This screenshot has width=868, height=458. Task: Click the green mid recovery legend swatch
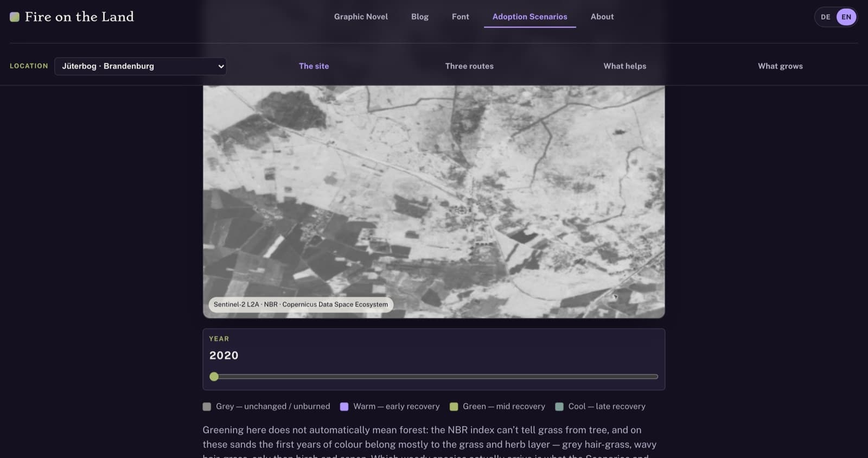click(x=454, y=406)
